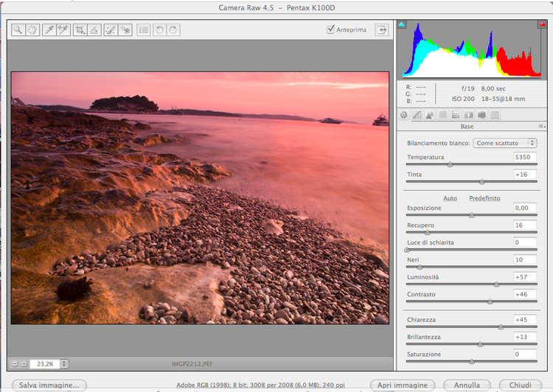
Task: Edit the Saturazione value field
Action: click(x=525, y=354)
